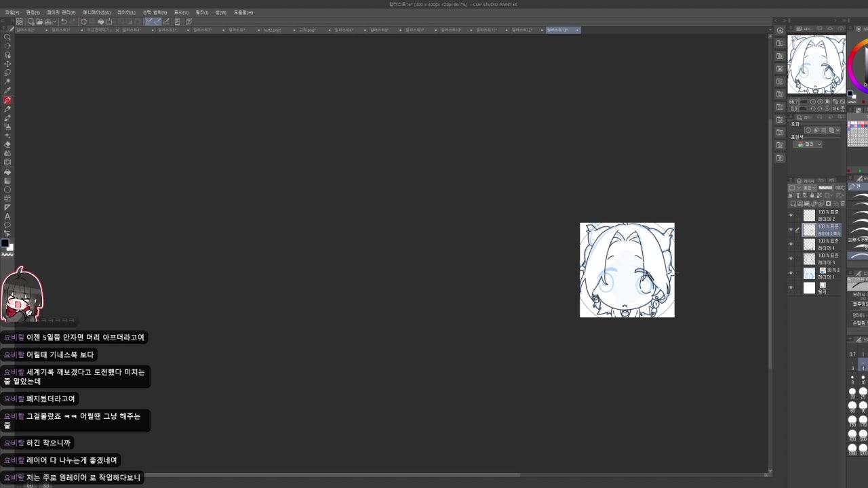Viewport: 868px width, 488px height.
Task: Hide 레이어 2 using its eye icon
Action: tap(791, 216)
